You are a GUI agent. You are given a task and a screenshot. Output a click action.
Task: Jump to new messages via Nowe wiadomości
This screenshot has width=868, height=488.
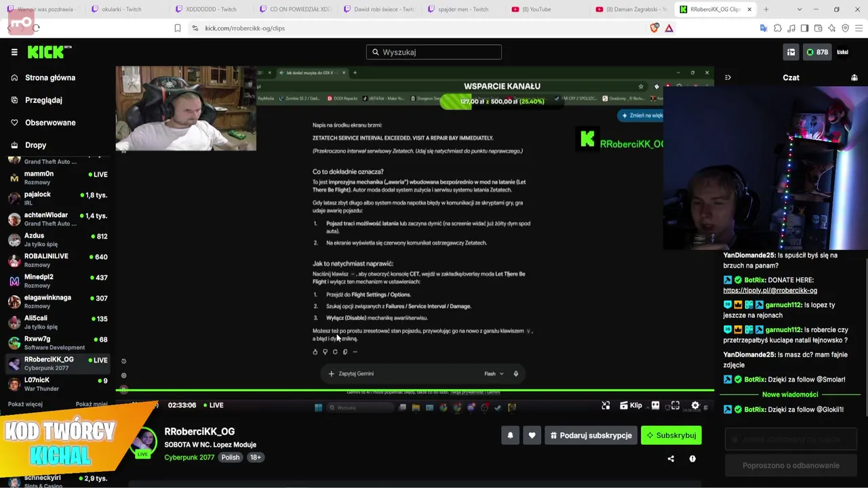[790, 394]
